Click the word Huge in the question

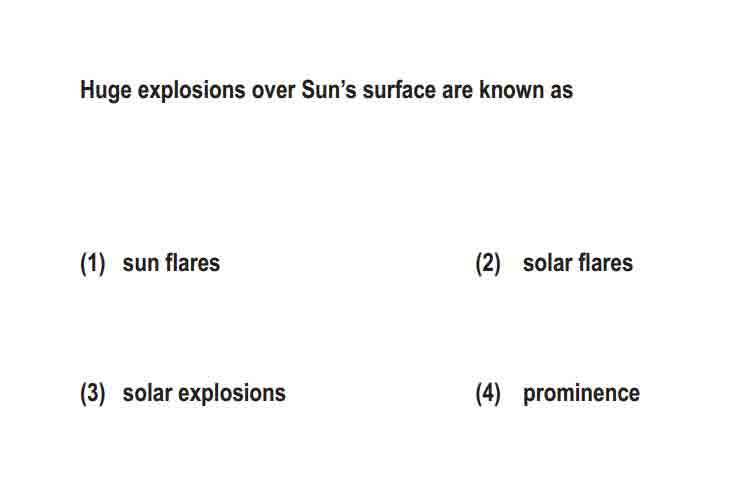point(106,90)
